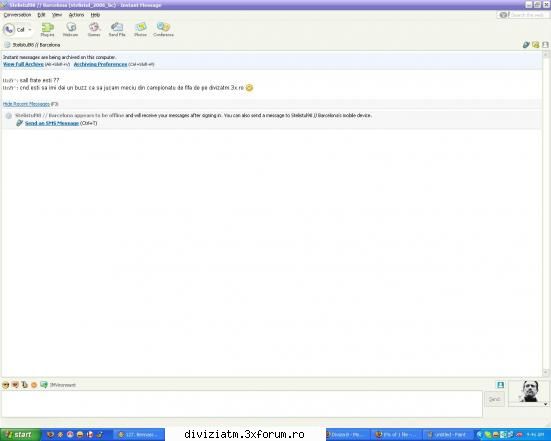Viewport: 551px width, 441px height.
Task: Open the emoticons smiley picker
Action: 5,385
